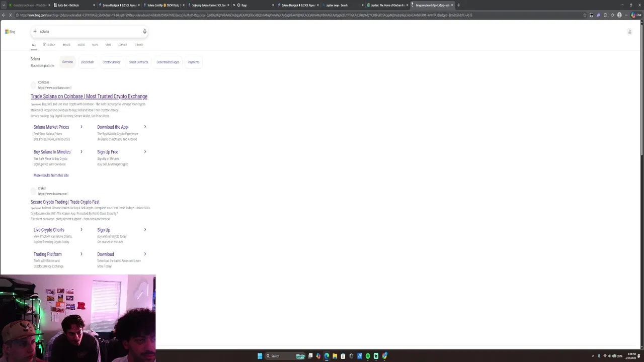The width and height of the screenshot is (644, 362).
Task: Open a new browser tab
Action: tap(459, 5)
